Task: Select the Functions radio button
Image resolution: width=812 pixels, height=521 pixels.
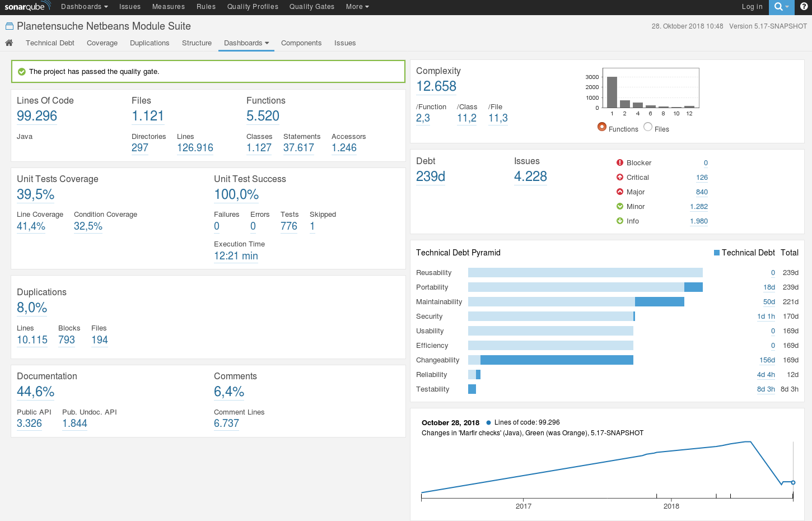Action: click(602, 127)
